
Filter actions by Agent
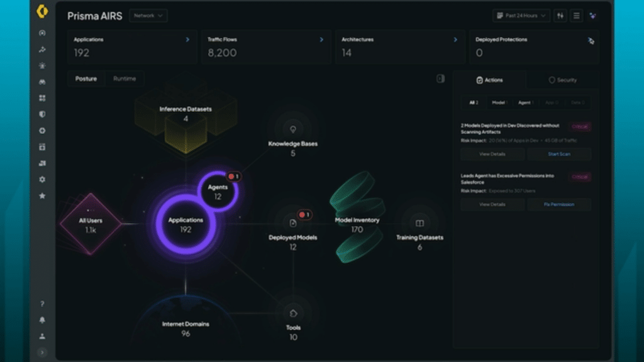(525, 102)
